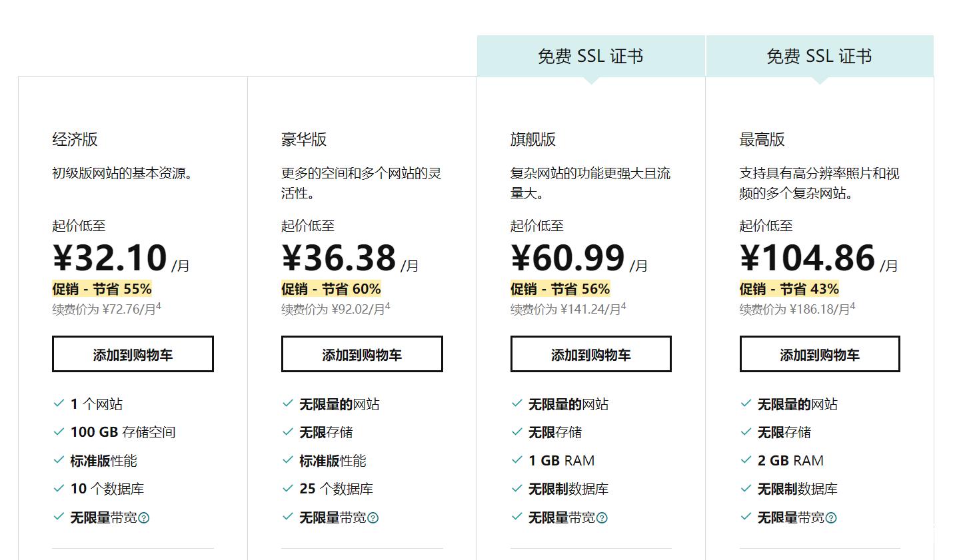Image resolution: width=969 pixels, height=560 pixels.
Task: Select 免费 SSL 证书 banner above 旗舰版
Action: pyautogui.click(x=591, y=57)
